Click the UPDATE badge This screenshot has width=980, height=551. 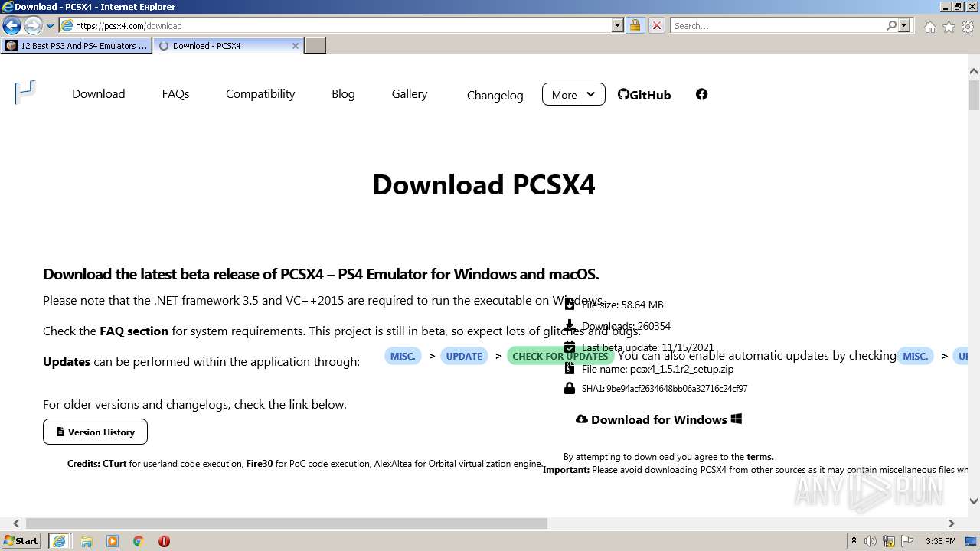[x=464, y=356]
